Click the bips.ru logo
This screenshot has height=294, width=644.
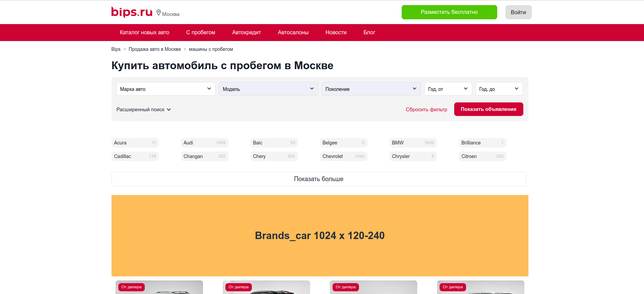coord(132,12)
